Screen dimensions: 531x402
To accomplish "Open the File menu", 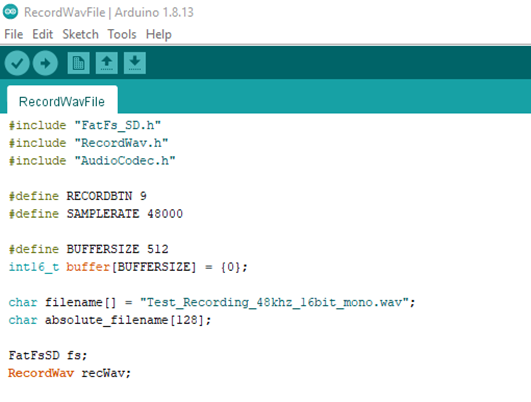I will click(x=14, y=34).
